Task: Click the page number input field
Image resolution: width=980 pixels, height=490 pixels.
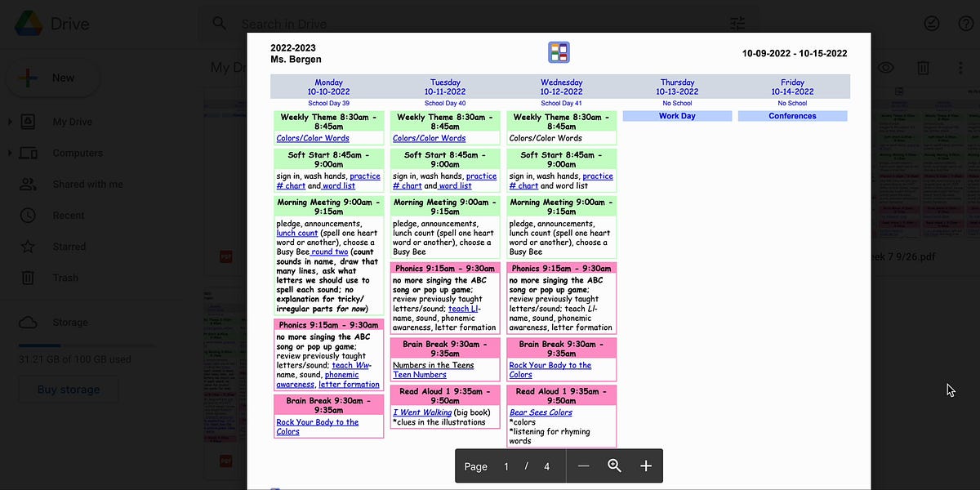Action: pyautogui.click(x=505, y=465)
